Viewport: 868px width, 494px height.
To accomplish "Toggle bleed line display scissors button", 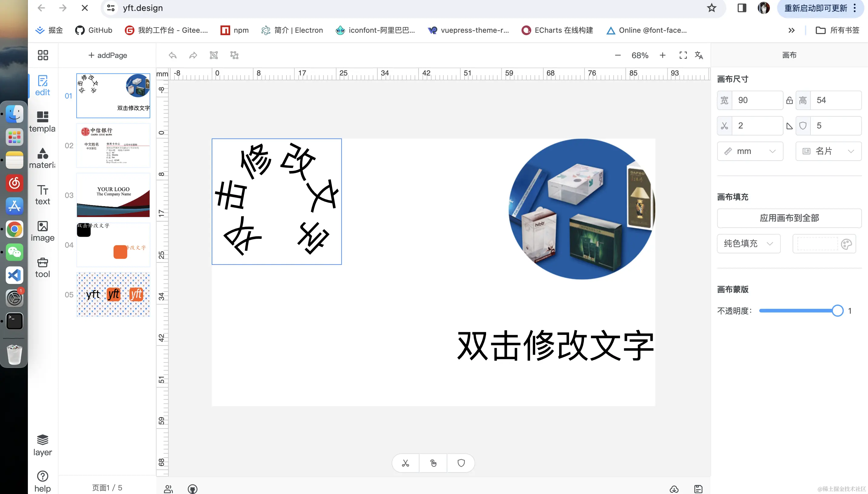I will coord(406,463).
